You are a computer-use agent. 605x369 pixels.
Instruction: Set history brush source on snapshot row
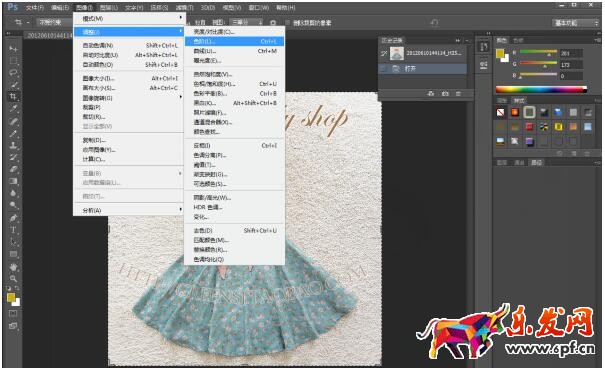384,53
